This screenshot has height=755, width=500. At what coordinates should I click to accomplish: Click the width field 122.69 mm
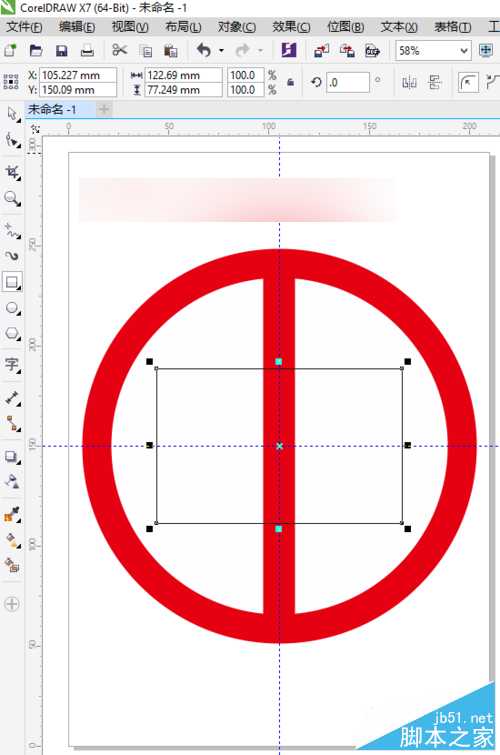click(184, 75)
